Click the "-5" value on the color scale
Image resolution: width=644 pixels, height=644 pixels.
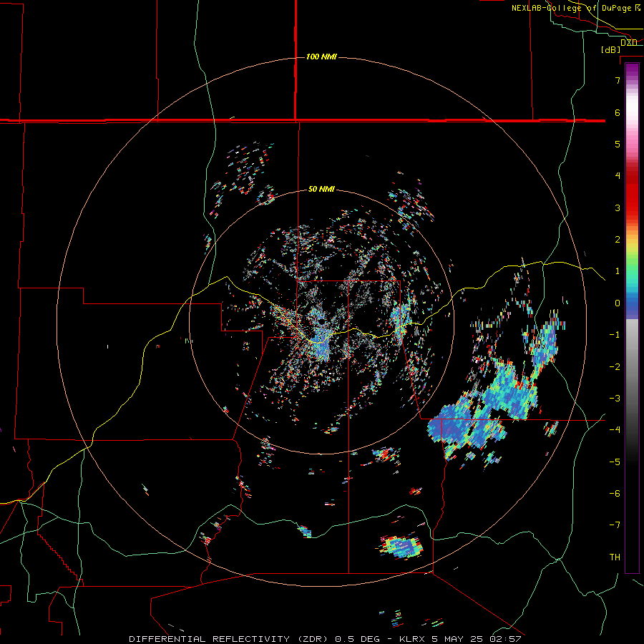pyautogui.click(x=615, y=462)
